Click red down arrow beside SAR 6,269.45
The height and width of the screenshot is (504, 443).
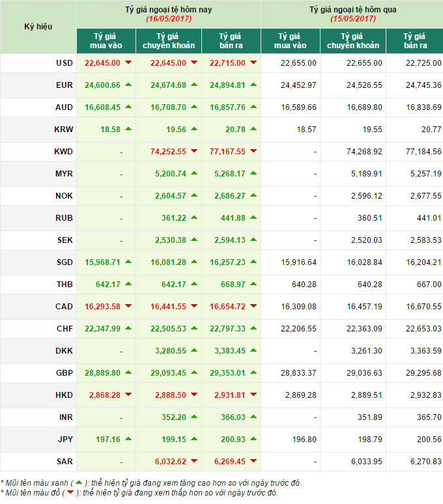click(253, 461)
